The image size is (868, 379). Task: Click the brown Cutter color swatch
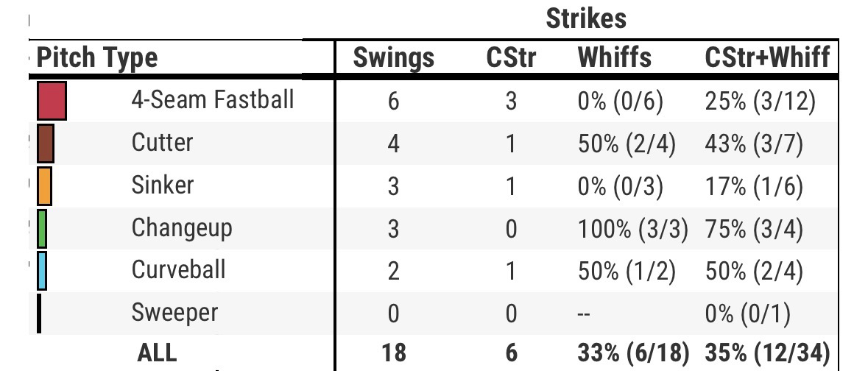(x=45, y=143)
